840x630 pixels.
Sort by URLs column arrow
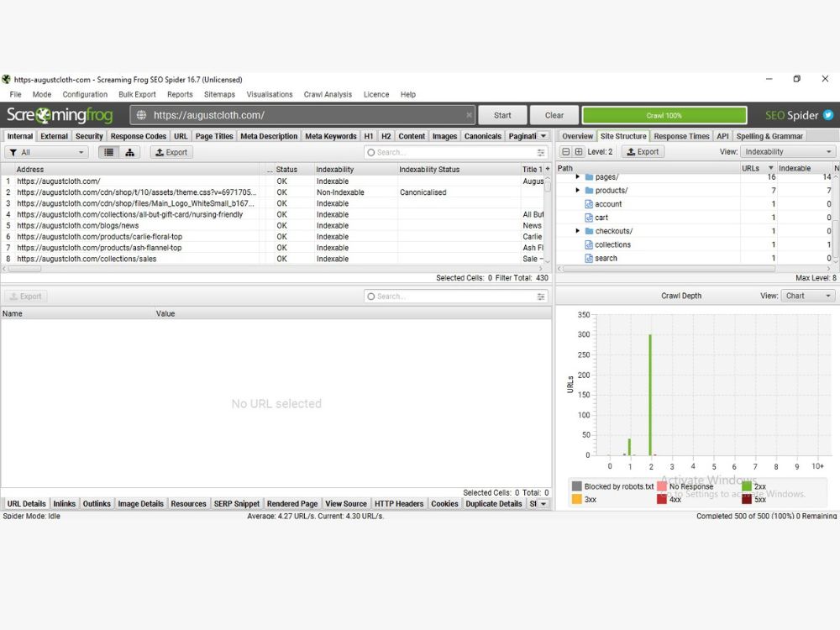tap(771, 168)
